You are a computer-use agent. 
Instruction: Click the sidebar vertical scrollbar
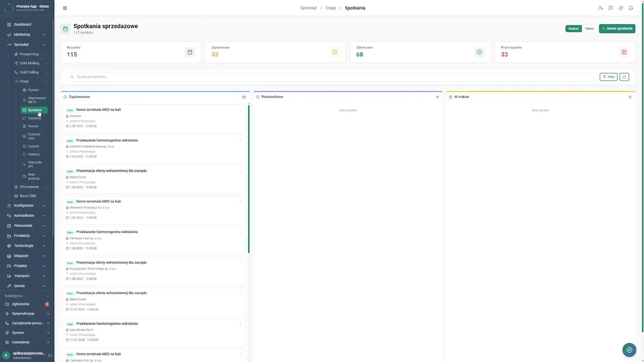tap(53, 127)
